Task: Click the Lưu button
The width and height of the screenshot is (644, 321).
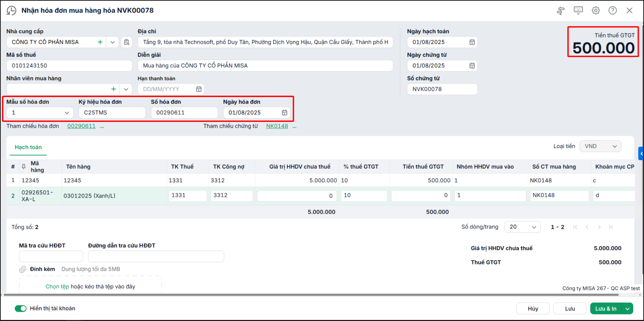Action: (570, 309)
